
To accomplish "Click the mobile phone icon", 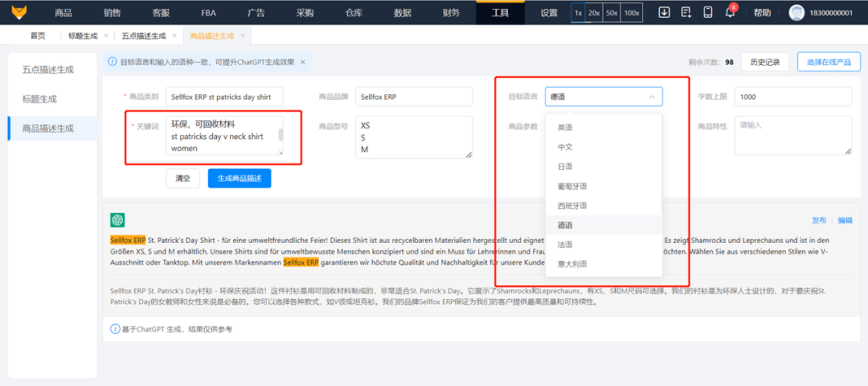I will pyautogui.click(x=707, y=12).
